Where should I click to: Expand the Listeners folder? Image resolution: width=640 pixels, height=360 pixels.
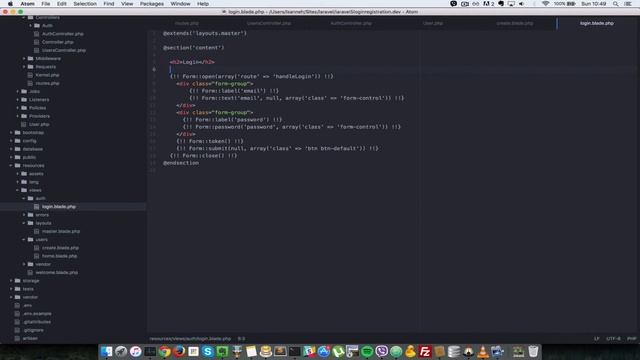click(39, 100)
